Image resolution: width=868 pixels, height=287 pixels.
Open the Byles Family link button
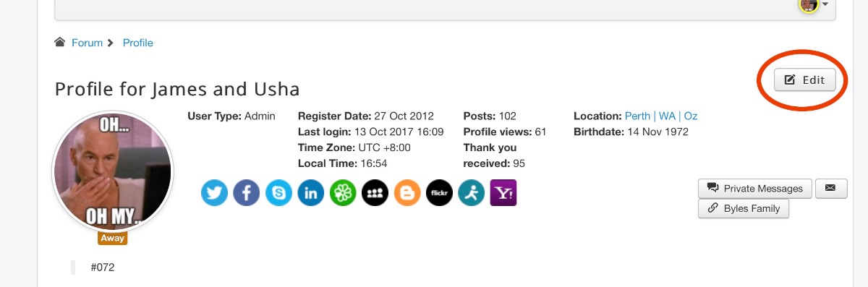744,208
